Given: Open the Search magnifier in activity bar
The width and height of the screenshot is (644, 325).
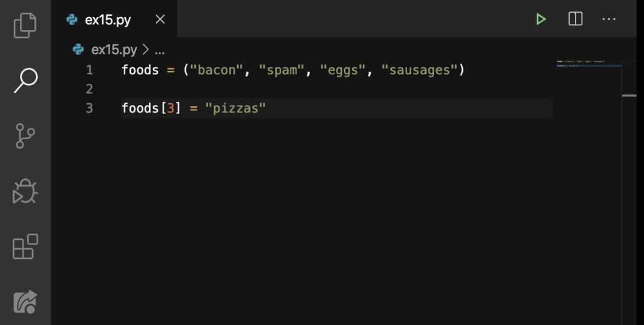Looking at the screenshot, I should click(x=25, y=81).
